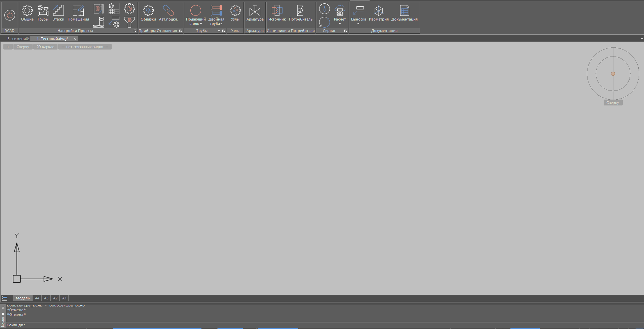The height and width of the screenshot is (329, 644).
Task: Open the Изометрия isometric view tool
Action: click(379, 13)
